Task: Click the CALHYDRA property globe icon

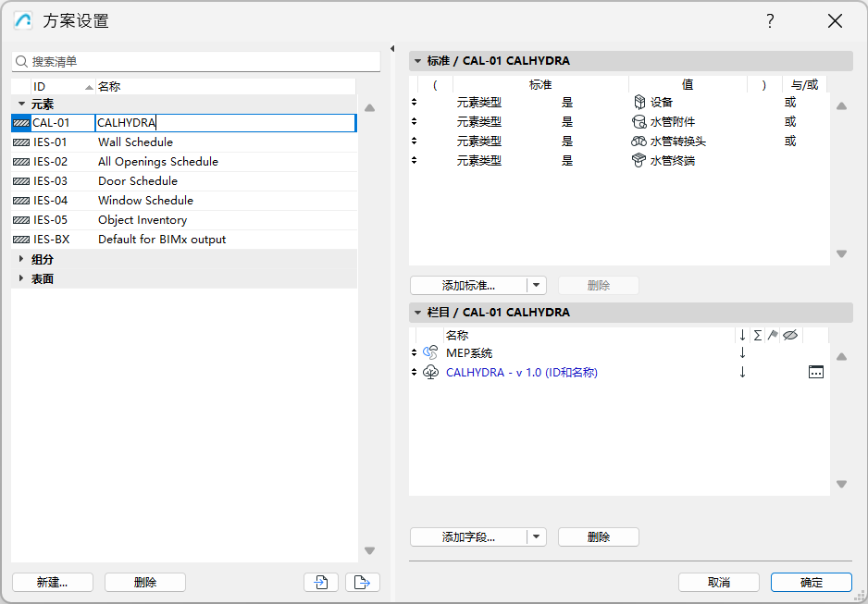Action: click(x=429, y=372)
